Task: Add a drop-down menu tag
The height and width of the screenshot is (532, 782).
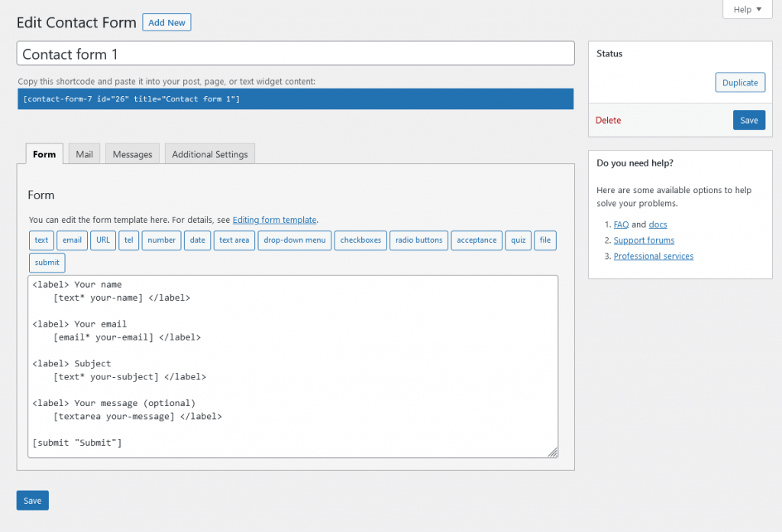Action: (295, 240)
